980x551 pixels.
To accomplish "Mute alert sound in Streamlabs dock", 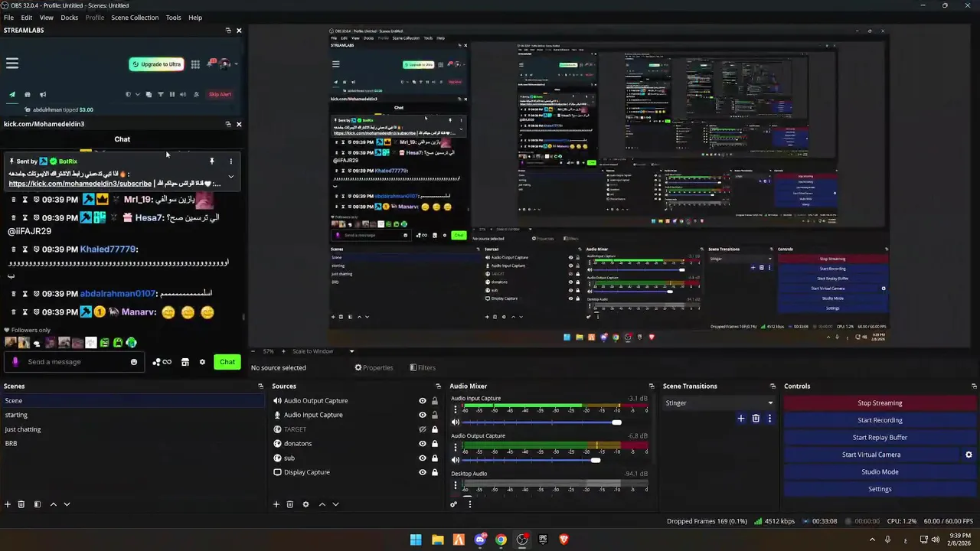I will pos(183,94).
